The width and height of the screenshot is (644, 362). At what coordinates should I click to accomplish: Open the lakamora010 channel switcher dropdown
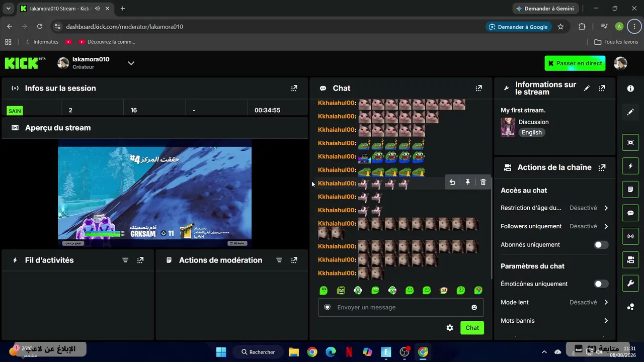pos(131,63)
